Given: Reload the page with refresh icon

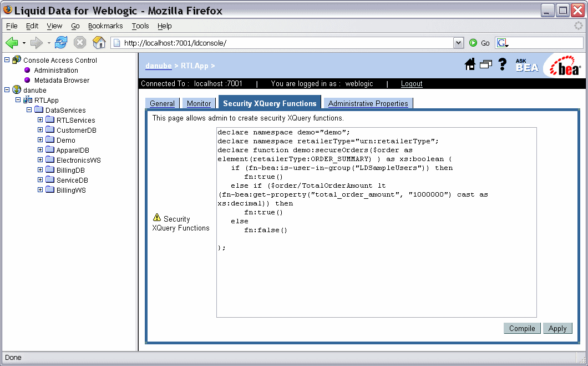Looking at the screenshot, I should pos(61,42).
